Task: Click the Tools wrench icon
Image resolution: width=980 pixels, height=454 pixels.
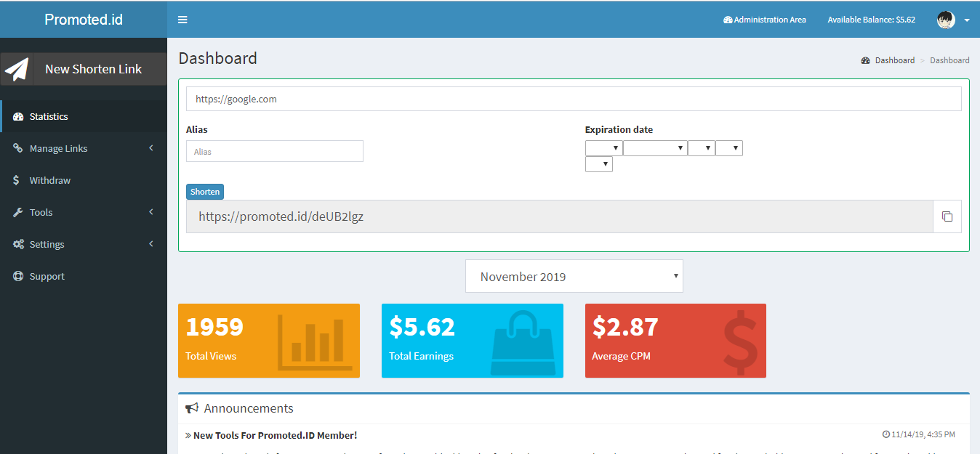Action: click(18, 212)
